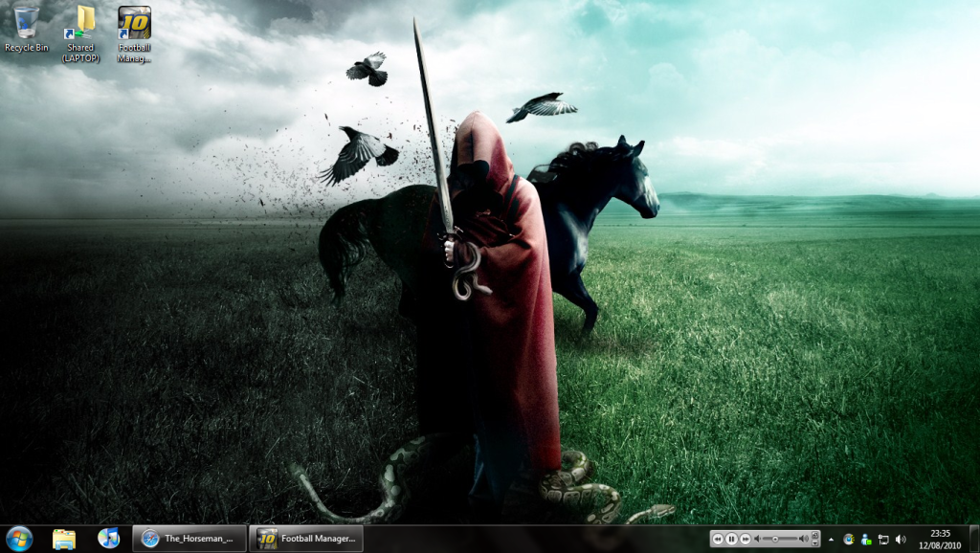Skip to previous track in iTunes toolbar
The image size is (980, 553).
718,539
